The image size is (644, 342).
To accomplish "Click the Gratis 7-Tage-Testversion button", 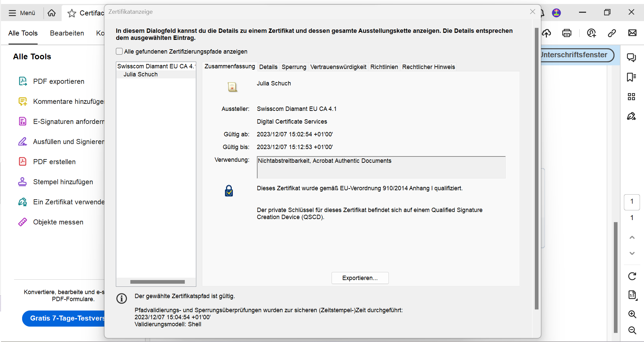I will [64, 318].
